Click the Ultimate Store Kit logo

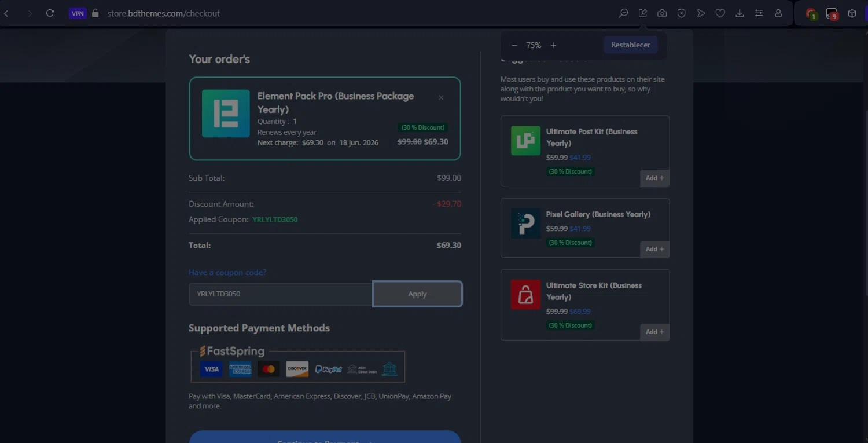(525, 295)
